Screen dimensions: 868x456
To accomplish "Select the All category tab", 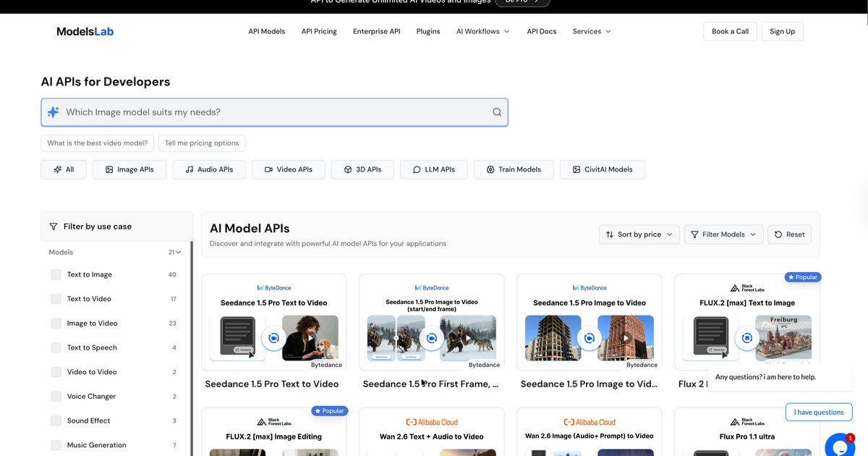I will [x=64, y=169].
